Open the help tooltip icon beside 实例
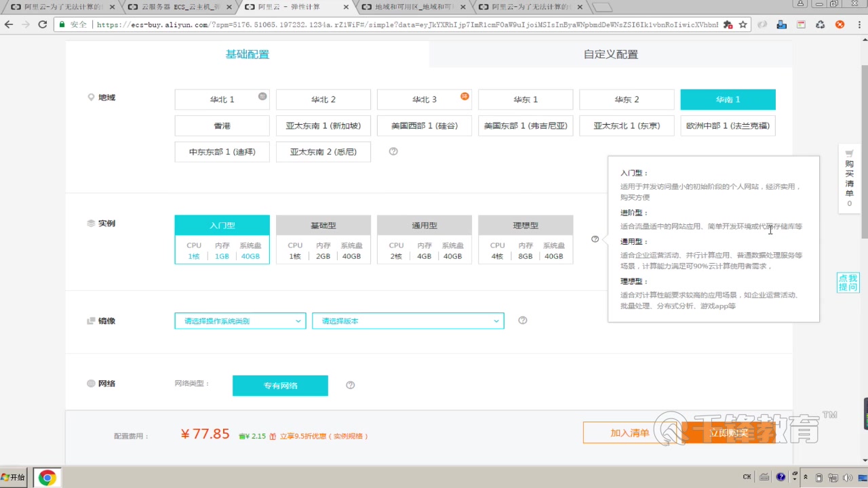 click(595, 239)
